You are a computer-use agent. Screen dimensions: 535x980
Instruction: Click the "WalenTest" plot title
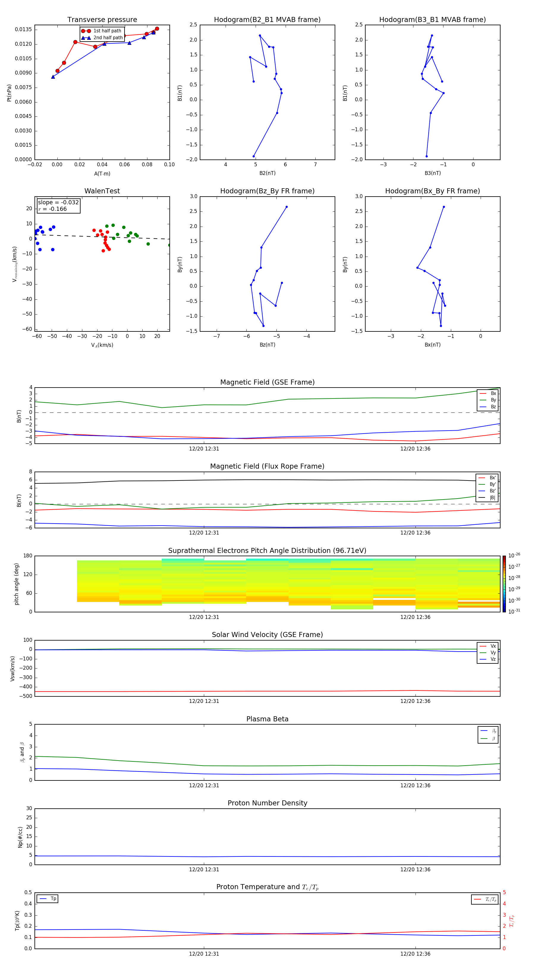(x=102, y=191)
